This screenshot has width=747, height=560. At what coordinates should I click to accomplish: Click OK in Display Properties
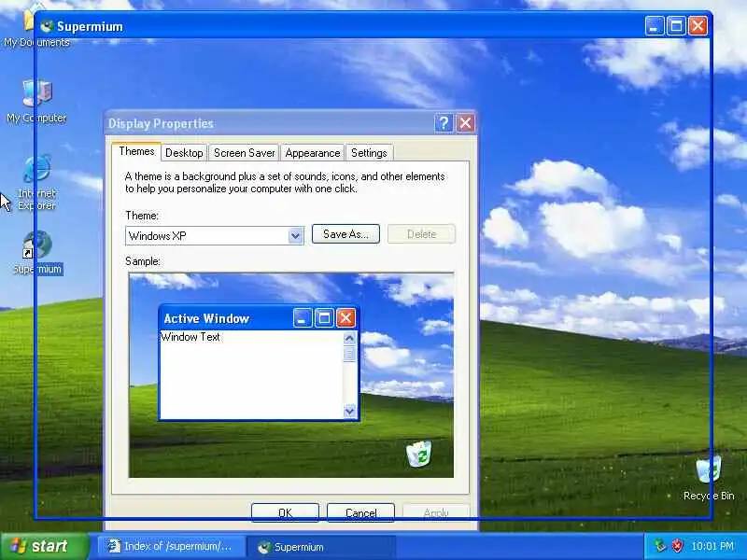pos(286,512)
